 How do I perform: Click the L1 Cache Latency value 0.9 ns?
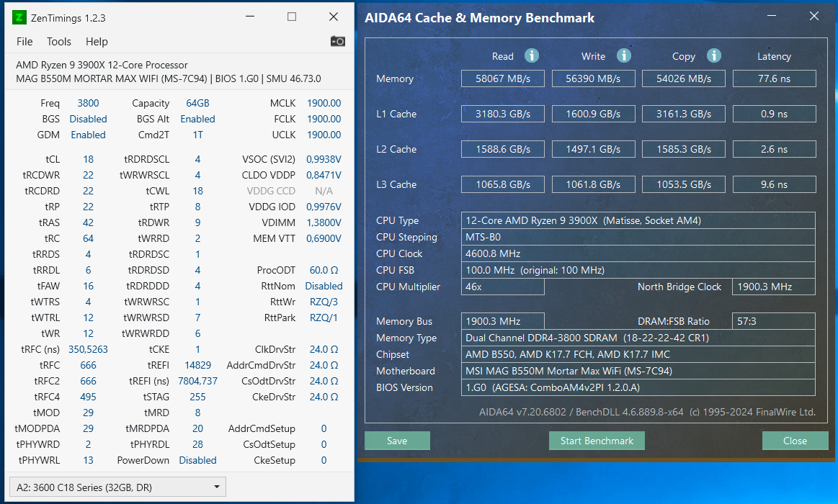[x=775, y=114]
